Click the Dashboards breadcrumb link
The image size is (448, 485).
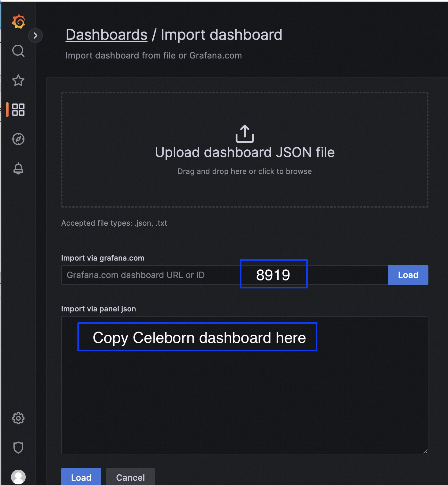[x=106, y=35]
